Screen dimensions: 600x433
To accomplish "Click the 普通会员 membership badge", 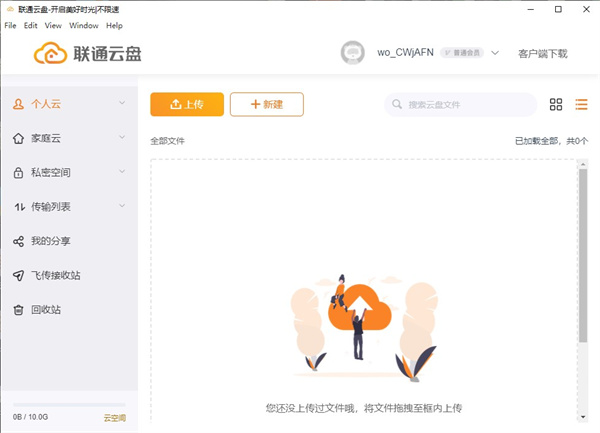I will [x=462, y=53].
